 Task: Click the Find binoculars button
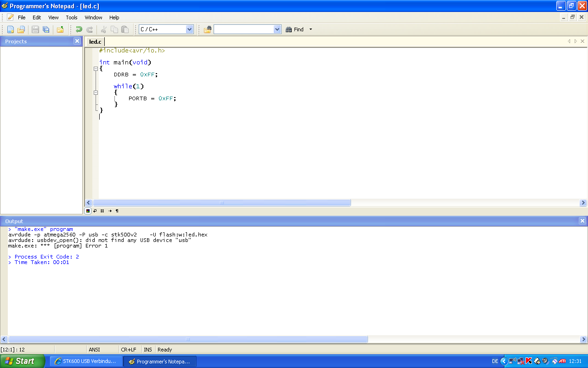click(x=294, y=29)
